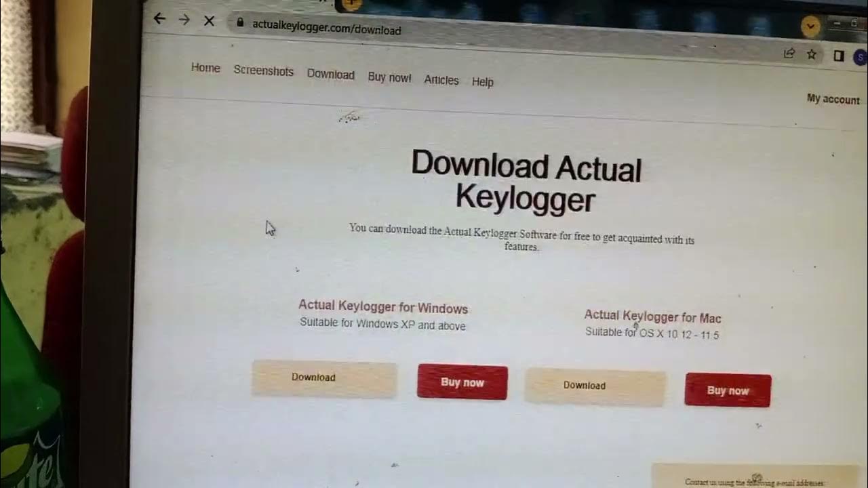Stop page loading with the X button
This screenshot has width=868, height=488.
209,21
